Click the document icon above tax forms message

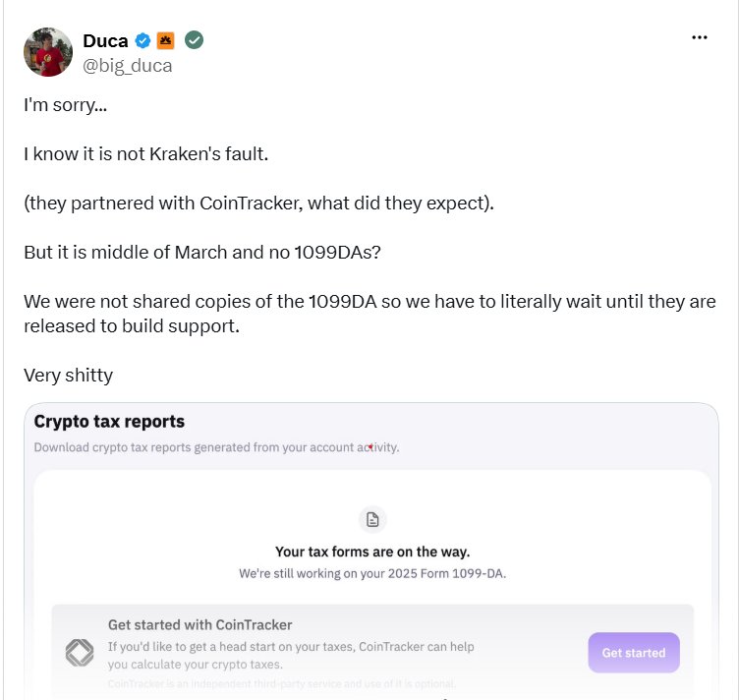click(372, 519)
